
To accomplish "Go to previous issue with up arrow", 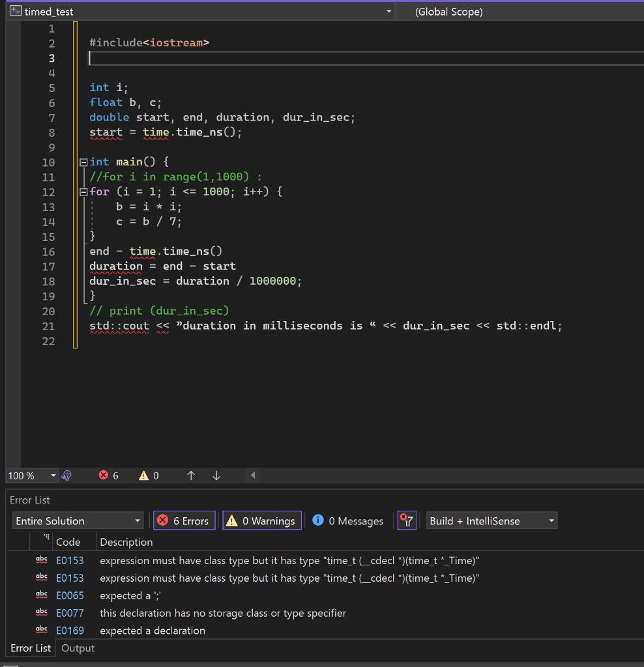I will point(191,475).
